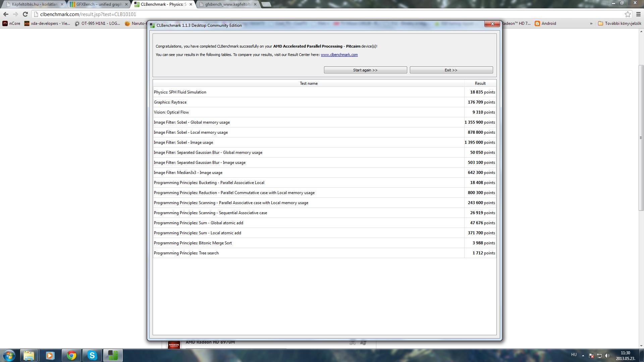
Task: Close the gfxbench_www.kepfeltoltes tab
Action: click(255, 4)
